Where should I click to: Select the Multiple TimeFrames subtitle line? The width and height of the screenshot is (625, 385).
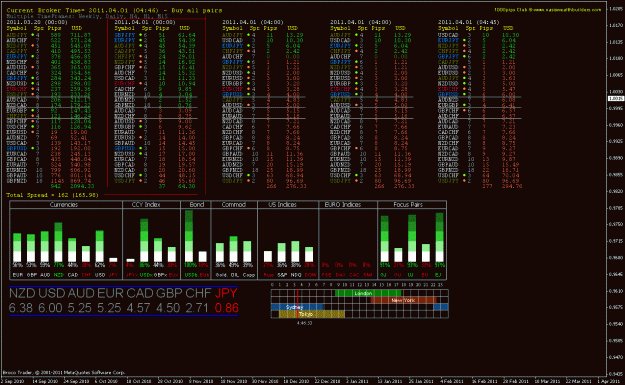tap(87, 16)
